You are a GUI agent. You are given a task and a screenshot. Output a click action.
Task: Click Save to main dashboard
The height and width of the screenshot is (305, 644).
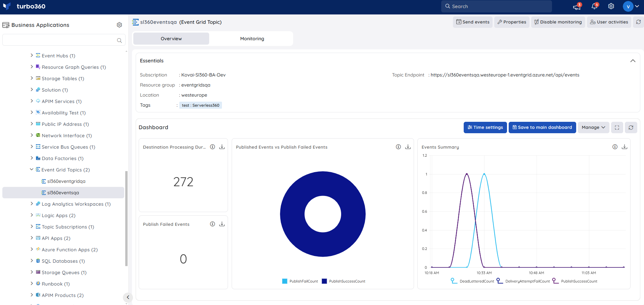point(542,128)
